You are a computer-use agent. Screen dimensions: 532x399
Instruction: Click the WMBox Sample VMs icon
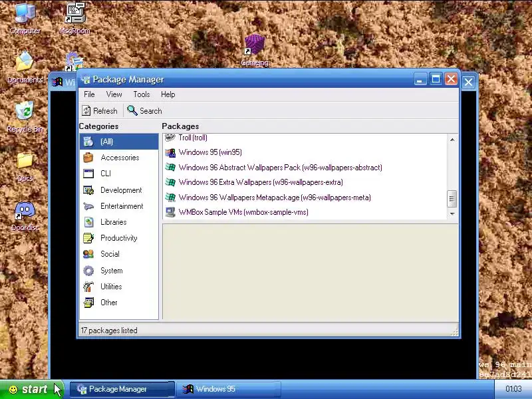pos(170,212)
